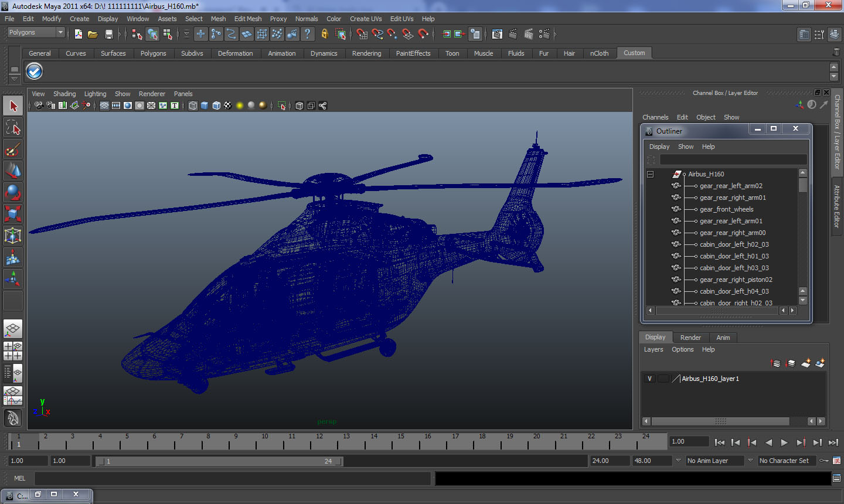This screenshot has height=504, width=844.
Task: Open the Create UVs menu
Action: coord(366,19)
